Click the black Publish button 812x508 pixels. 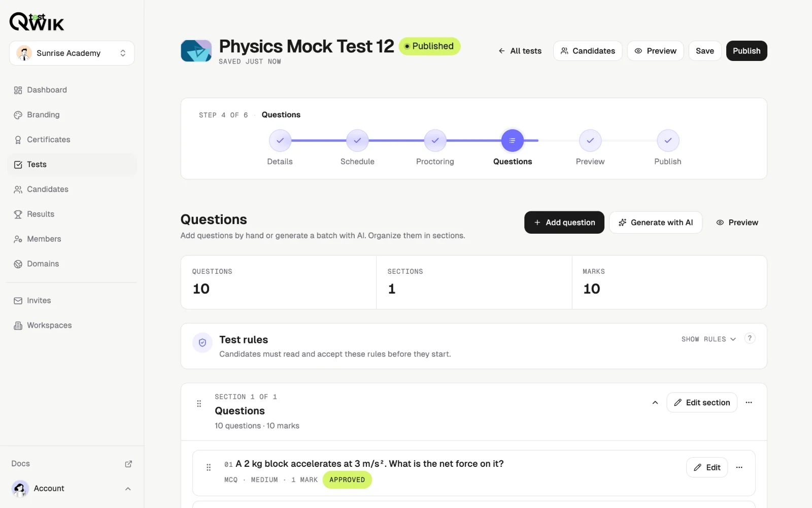[747, 51]
